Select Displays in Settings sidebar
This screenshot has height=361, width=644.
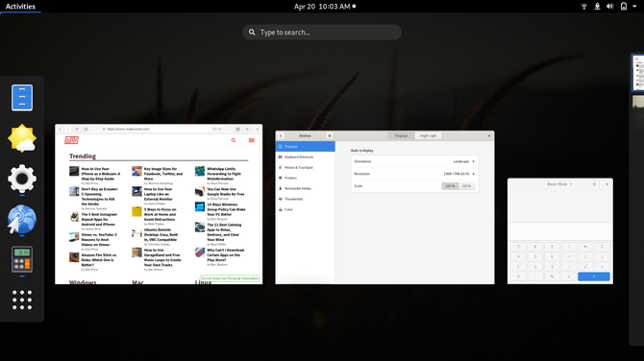point(305,147)
